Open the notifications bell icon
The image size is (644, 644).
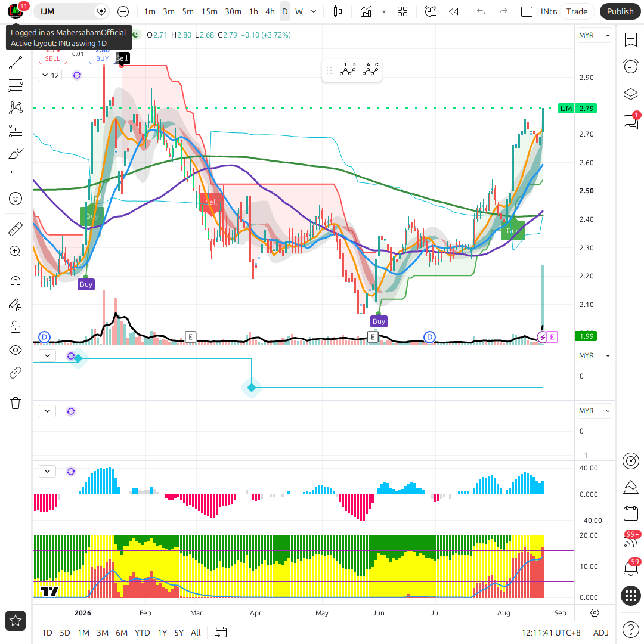tap(630, 568)
